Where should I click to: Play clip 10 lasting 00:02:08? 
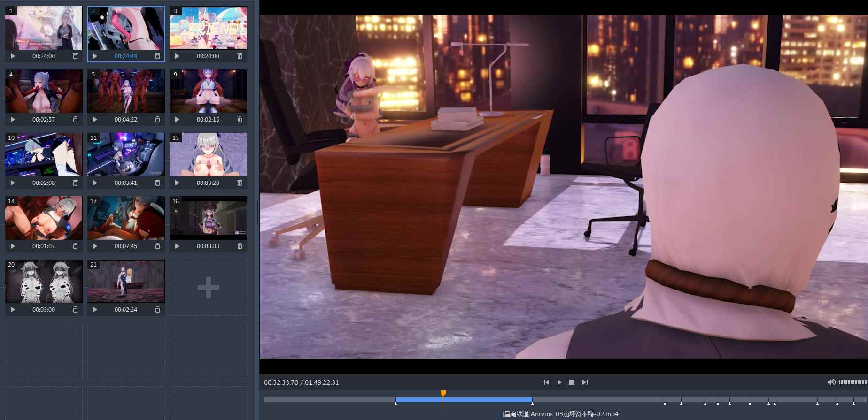[x=13, y=183]
